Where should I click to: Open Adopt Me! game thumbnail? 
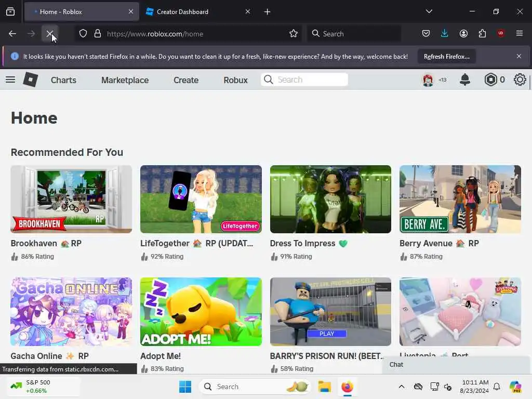tap(201, 312)
